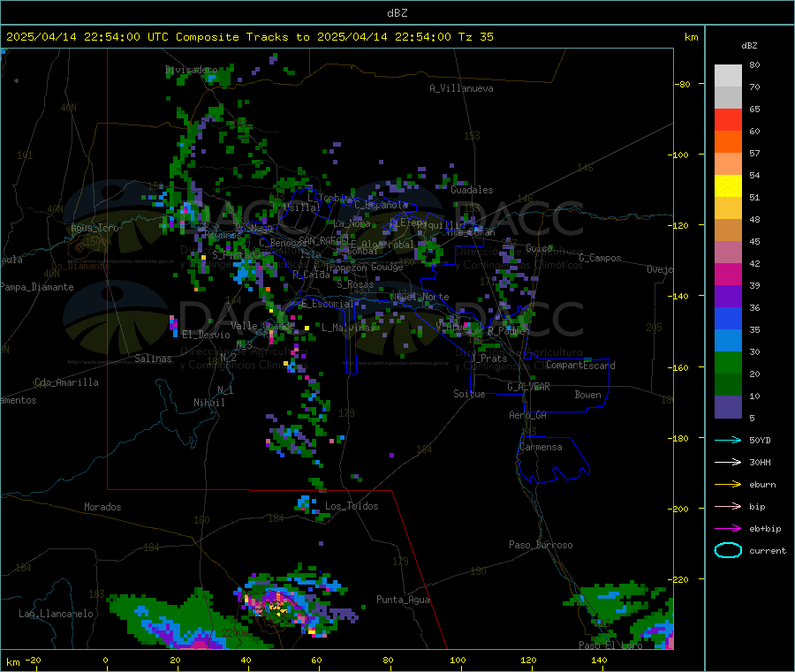This screenshot has height=672, width=795.
Task: Click the J_Prats map label
Action: click(489, 359)
